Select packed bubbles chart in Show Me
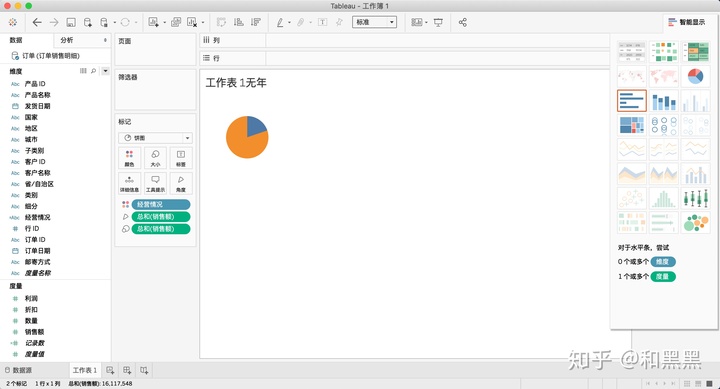720x389 pixels. pyautogui.click(x=695, y=223)
